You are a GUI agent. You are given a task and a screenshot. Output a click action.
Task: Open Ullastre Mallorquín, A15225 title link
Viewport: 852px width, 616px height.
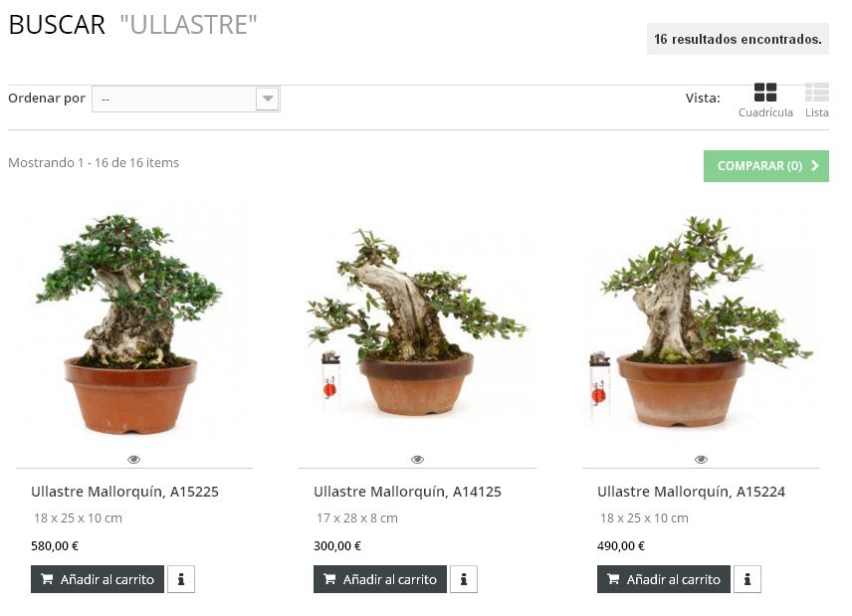[x=124, y=492]
